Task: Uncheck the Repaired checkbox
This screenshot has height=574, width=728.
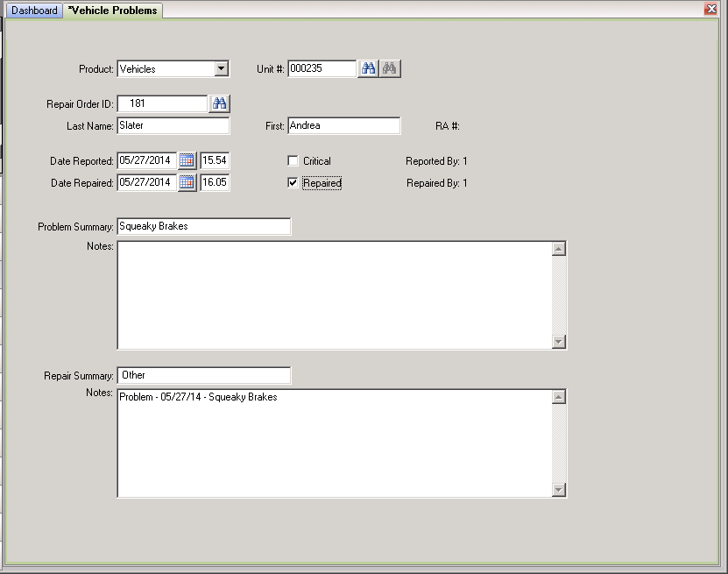Action: pyautogui.click(x=293, y=182)
